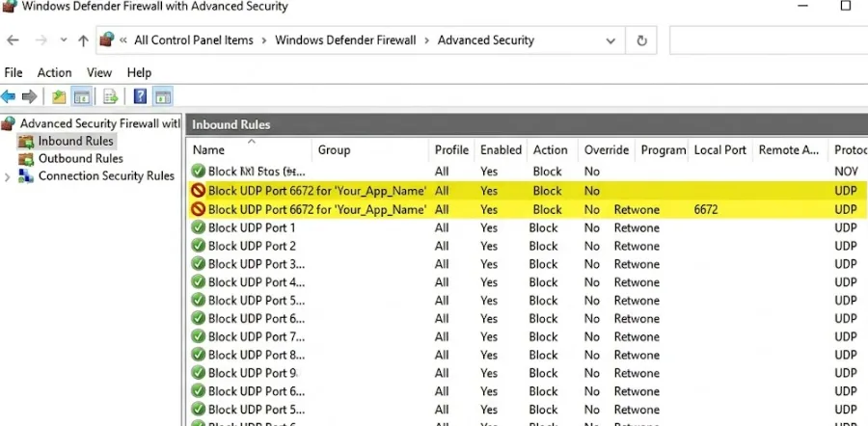Sort by the Remote A... column header
This screenshot has height=426, width=868.
[x=788, y=150]
